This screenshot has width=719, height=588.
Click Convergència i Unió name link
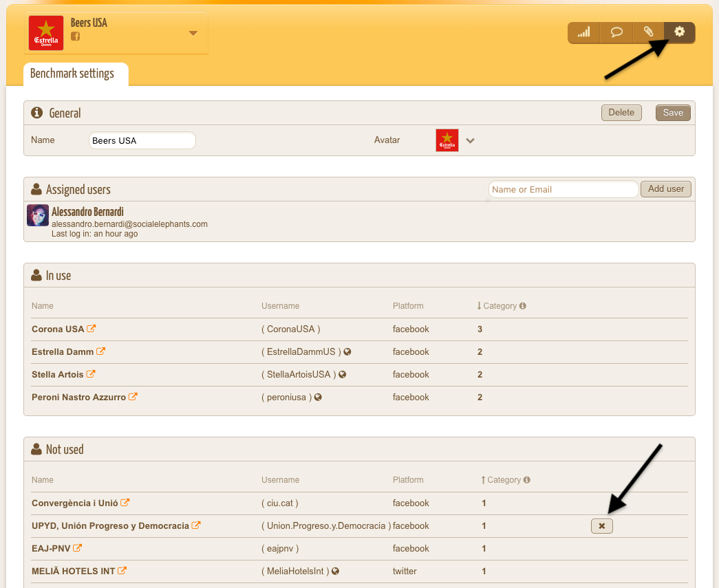click(x=75, y=503)
